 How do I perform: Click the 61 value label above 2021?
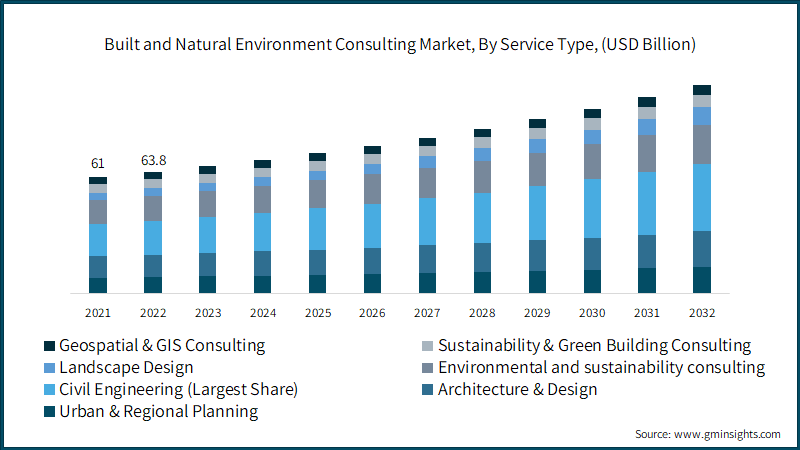[98, 164]
